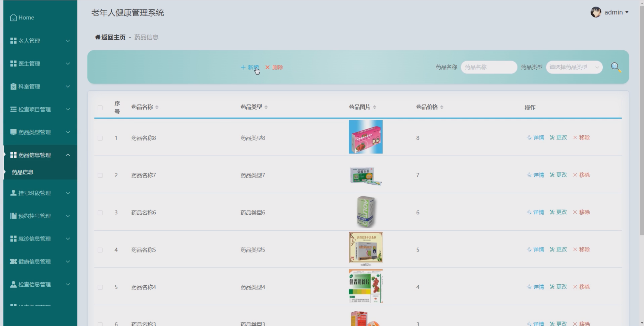This screenshot has width=644, height=326.
Task: Click the medicine thumbnail for 药品名称4
Action: (366, 286)
